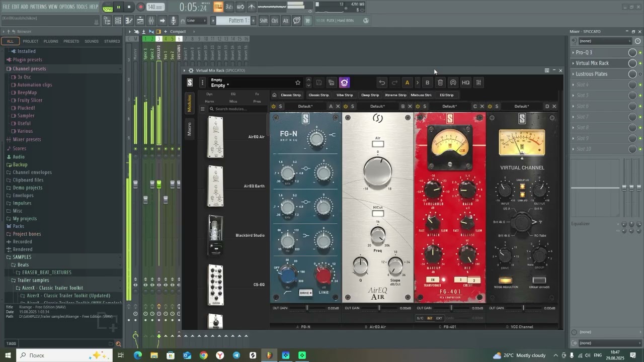
Task: Open the Empty preset dropdown
Action: tap(220, 85)
